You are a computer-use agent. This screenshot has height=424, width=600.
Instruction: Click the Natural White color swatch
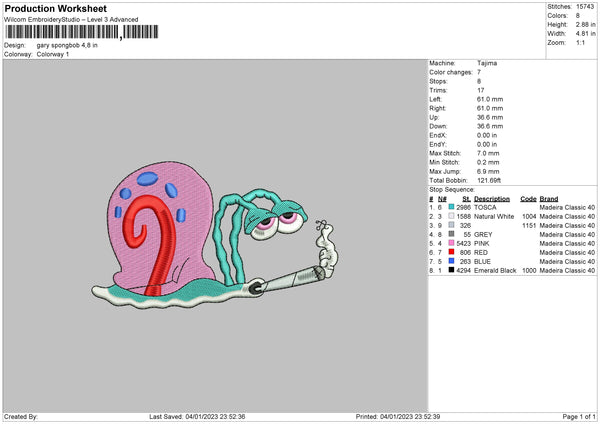pos(451,216)
